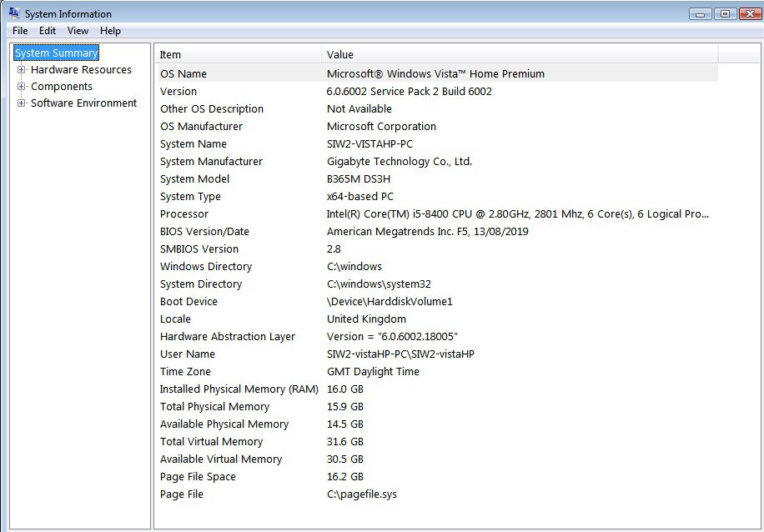Click the value C:\windows\system32

click(x=379, y=284)
